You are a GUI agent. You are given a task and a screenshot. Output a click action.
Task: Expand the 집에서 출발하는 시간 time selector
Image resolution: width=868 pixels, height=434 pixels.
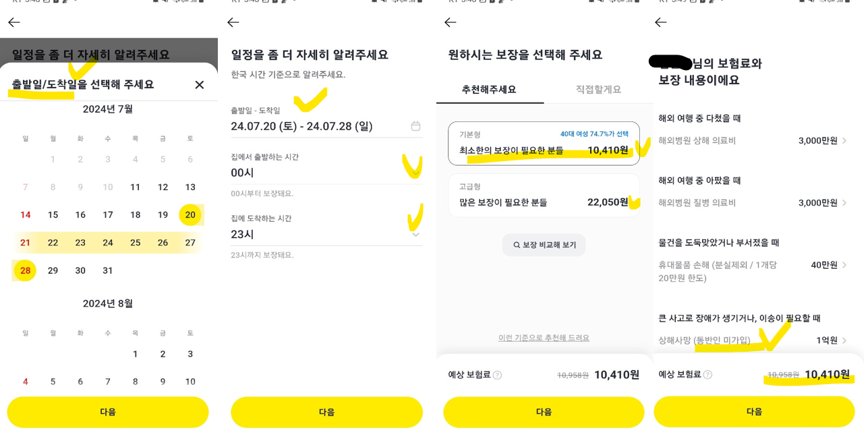point(416,174)
